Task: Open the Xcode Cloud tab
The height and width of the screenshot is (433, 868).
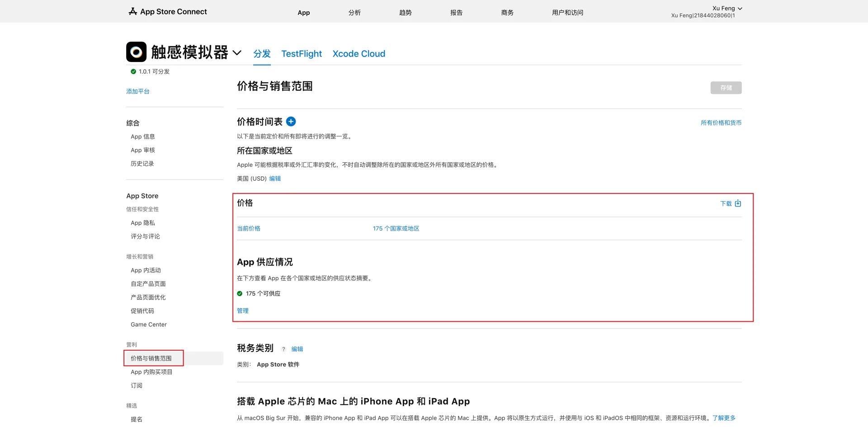Action: 359,54
